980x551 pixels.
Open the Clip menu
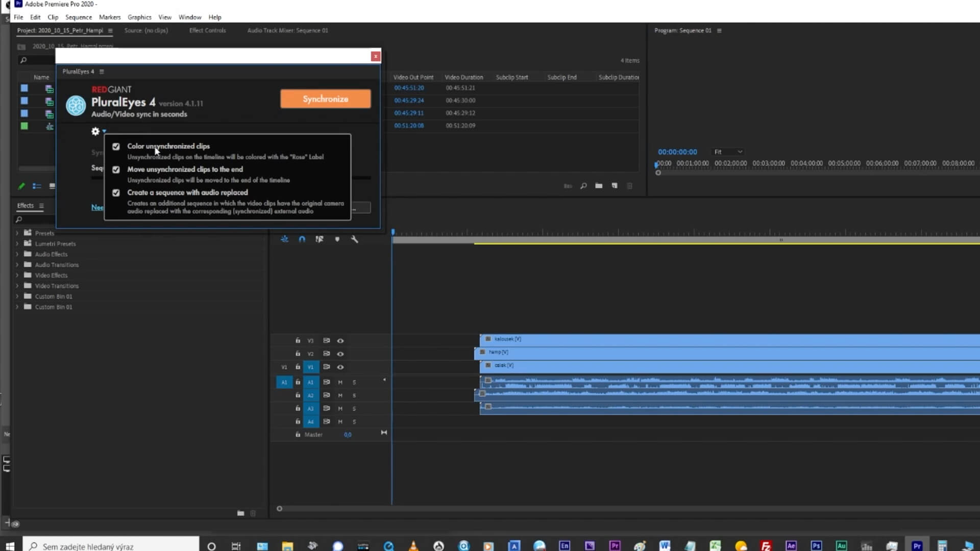click(53, 17)
